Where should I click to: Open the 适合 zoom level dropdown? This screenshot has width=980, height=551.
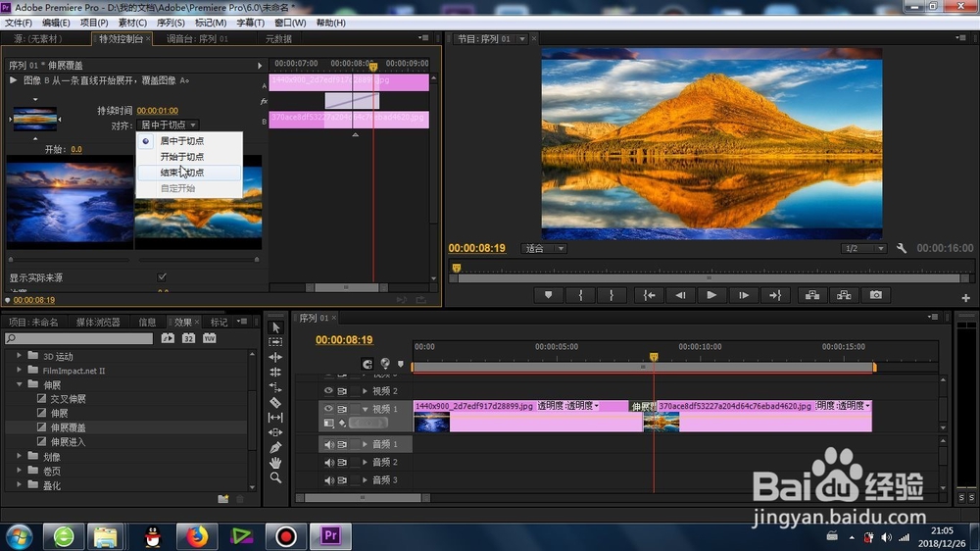point(543,248)
